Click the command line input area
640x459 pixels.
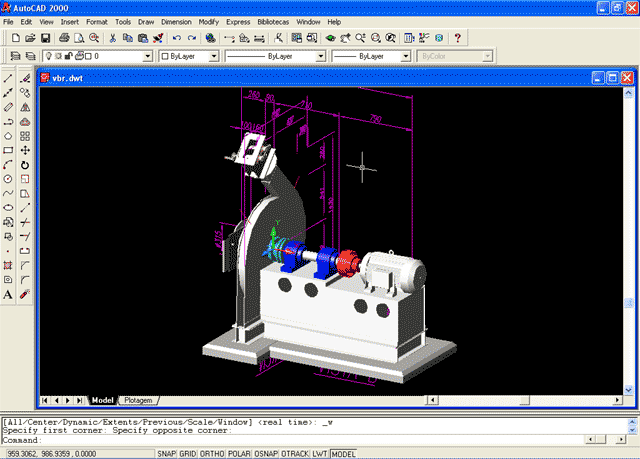(300, 440)
